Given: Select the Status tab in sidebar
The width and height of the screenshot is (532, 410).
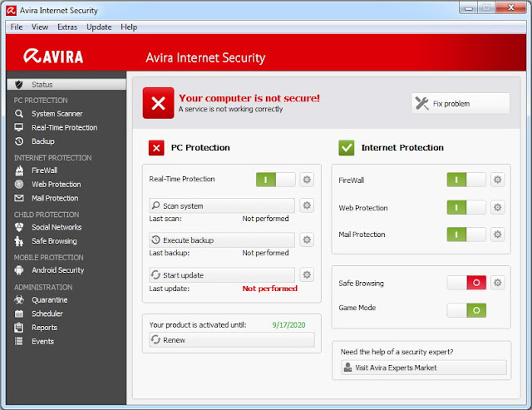Looking at the screenshot, I should pyautogui.click(x=66, y=85).
